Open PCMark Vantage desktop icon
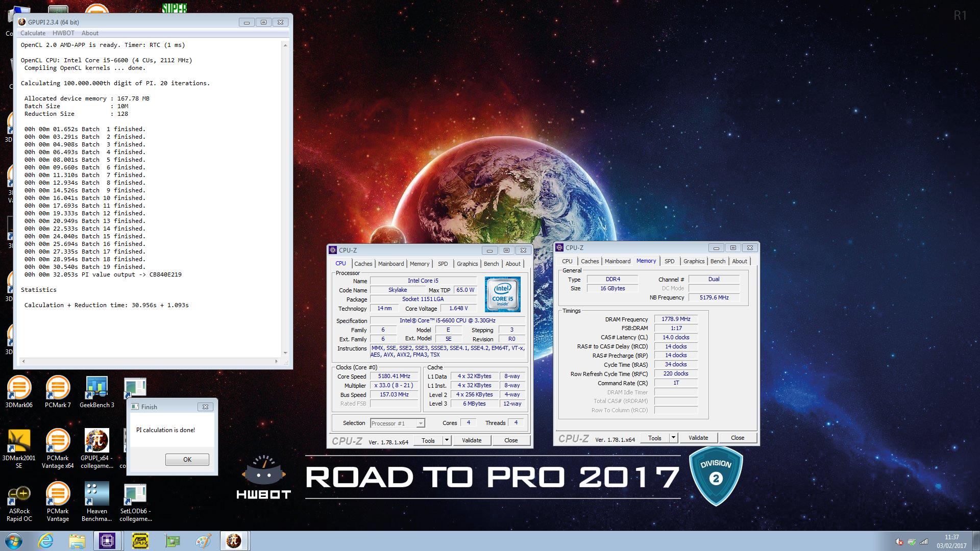Viewport: 980px width, 551px height. 58,503
